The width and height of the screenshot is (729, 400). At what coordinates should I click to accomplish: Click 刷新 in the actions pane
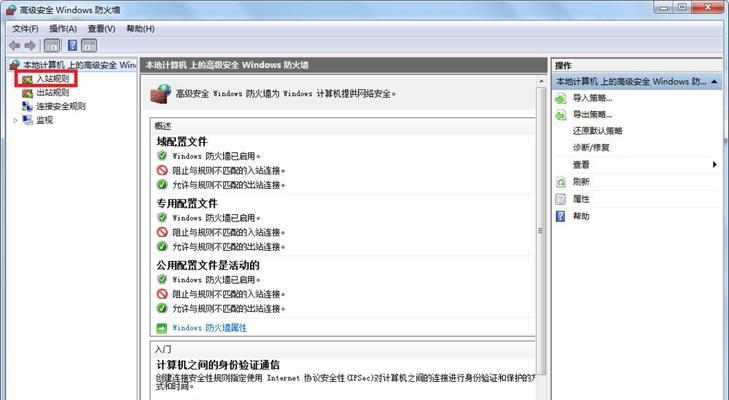[x=581, y=182]
